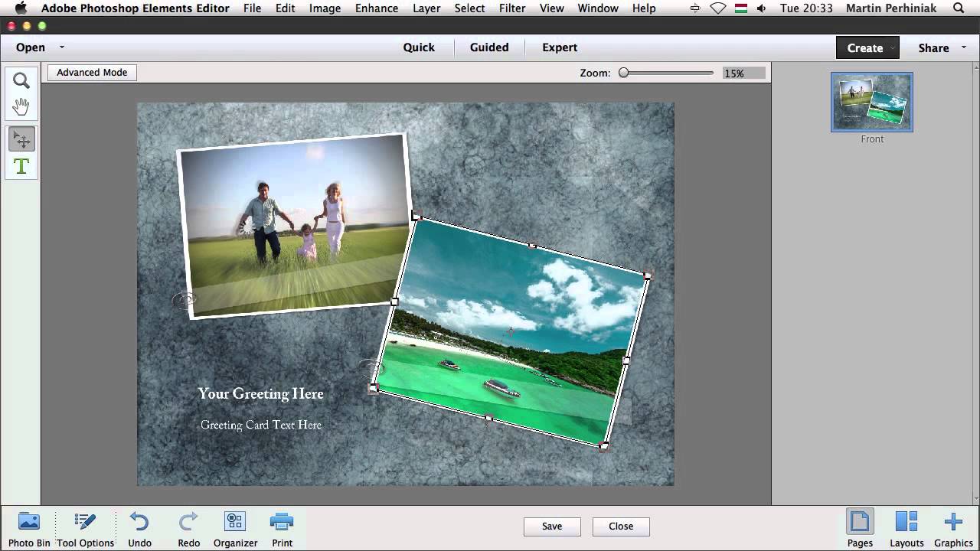
Task: Click the Close button
Action: (621, 527)
